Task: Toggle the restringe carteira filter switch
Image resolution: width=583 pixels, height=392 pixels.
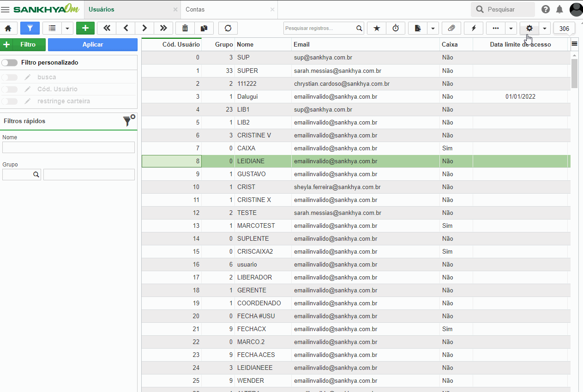Action: tap(10, 101)
